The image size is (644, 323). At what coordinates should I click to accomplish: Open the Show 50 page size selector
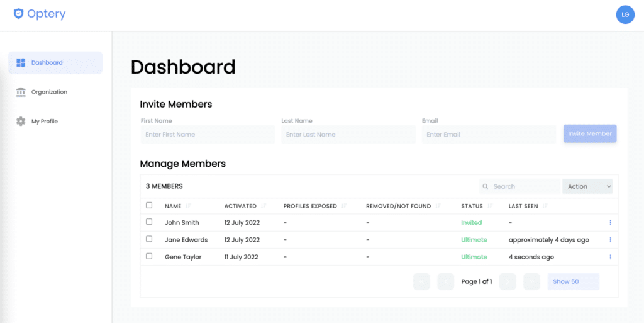click(x=573, y=281)
